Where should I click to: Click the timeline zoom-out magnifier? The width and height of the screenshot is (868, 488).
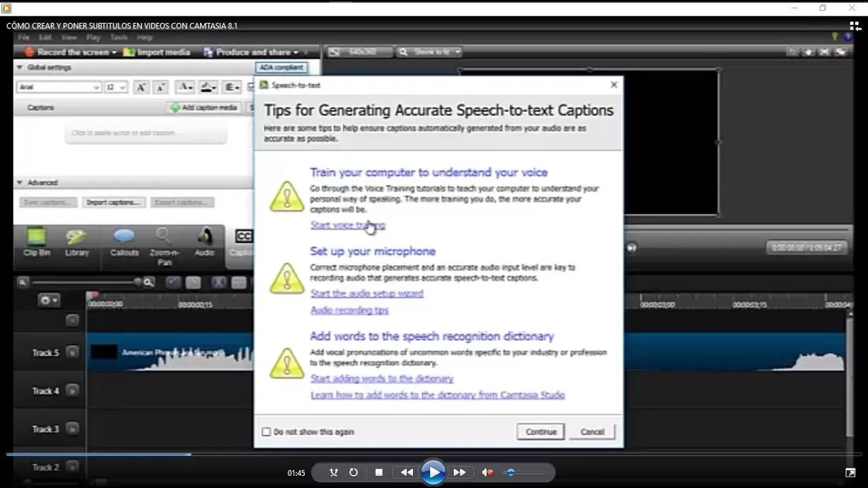pyautogui.click(x=23, y=282)
